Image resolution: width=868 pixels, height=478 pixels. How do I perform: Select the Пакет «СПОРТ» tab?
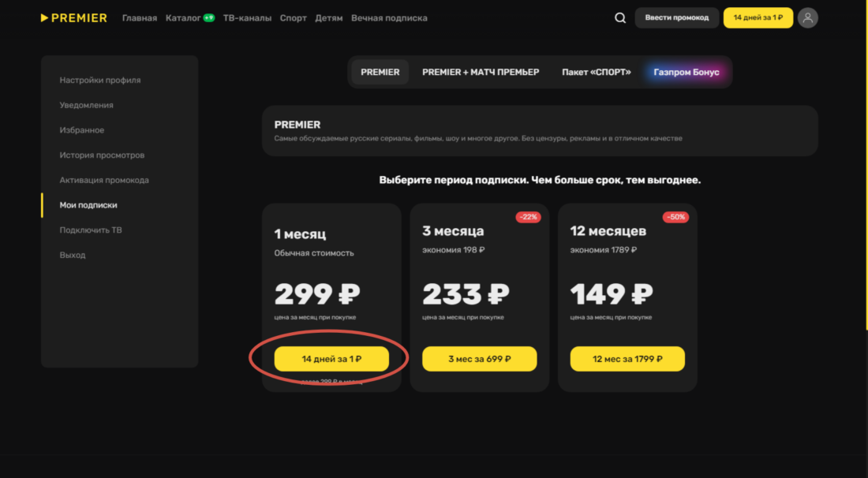coord(597,72)
